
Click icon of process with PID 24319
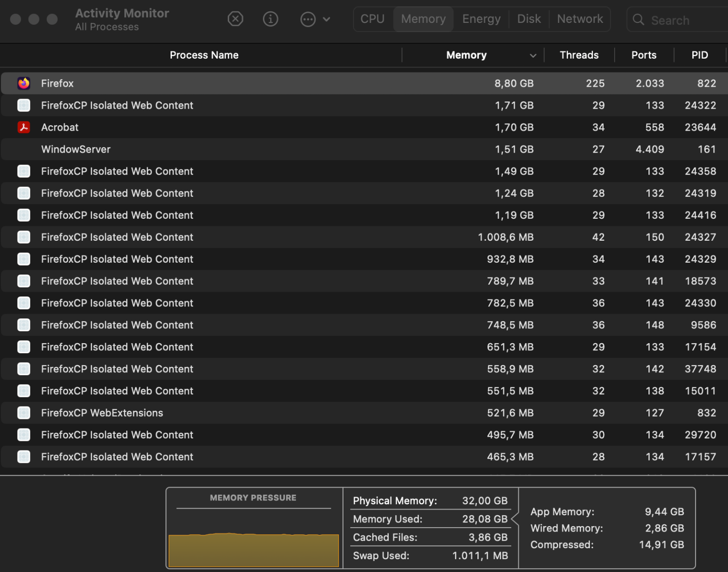pyautogui.click(x=24, y=193)
